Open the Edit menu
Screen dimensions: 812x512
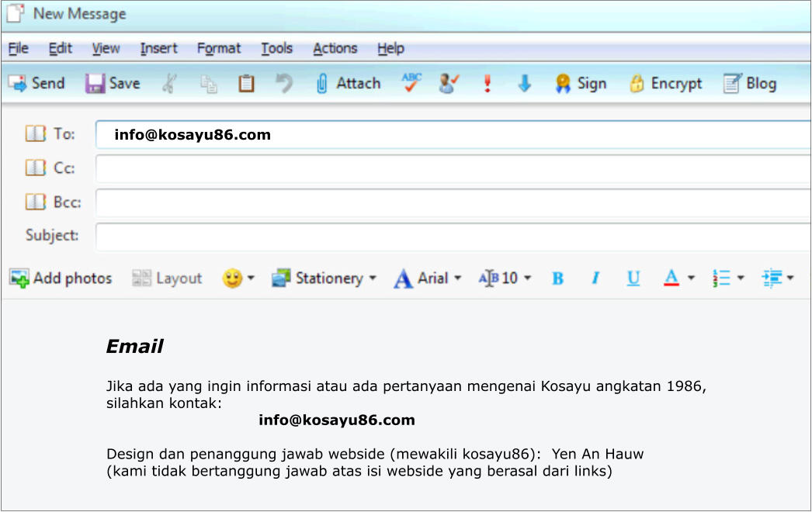click(60, 49)
